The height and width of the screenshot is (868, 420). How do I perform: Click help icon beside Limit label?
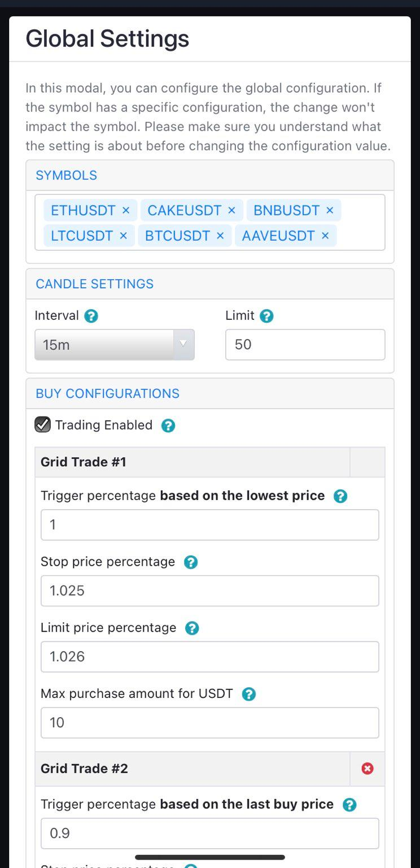point(266,316)
